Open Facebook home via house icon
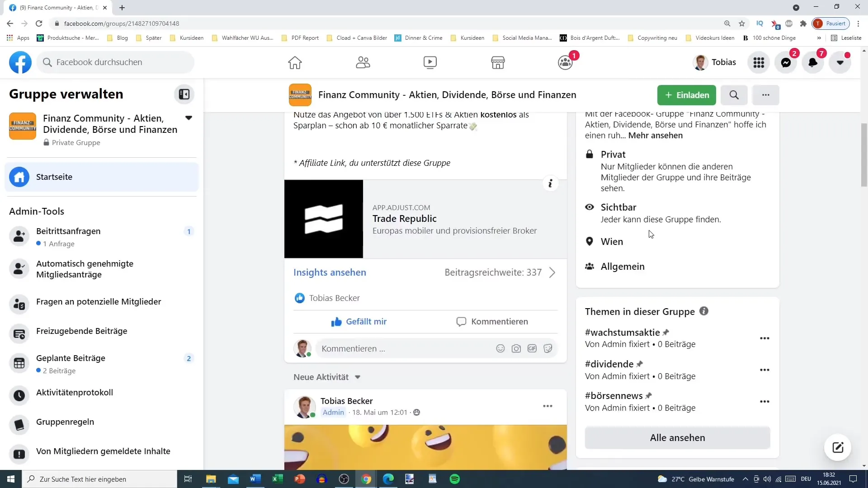The height and width of the screenshot is (488, 868). click(x=295, y=62)
